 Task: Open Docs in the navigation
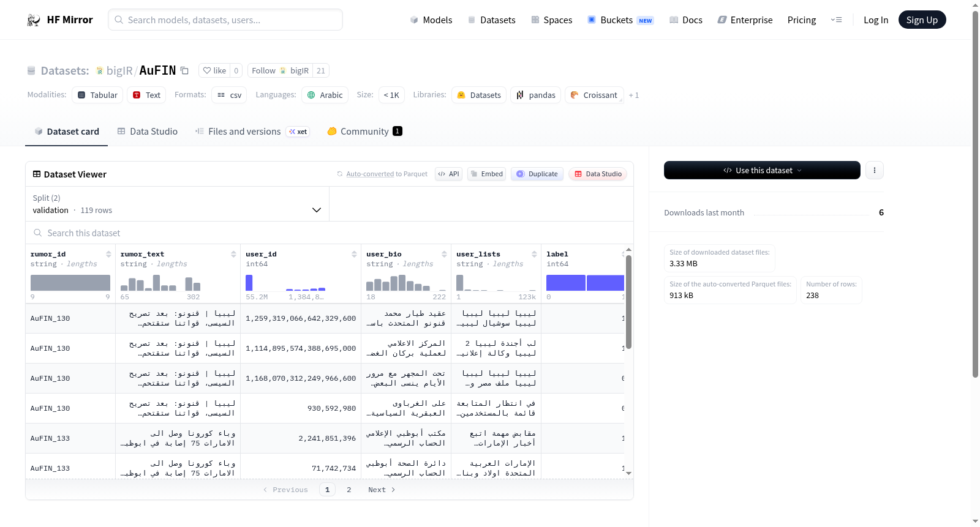click(x=685, y=20)
